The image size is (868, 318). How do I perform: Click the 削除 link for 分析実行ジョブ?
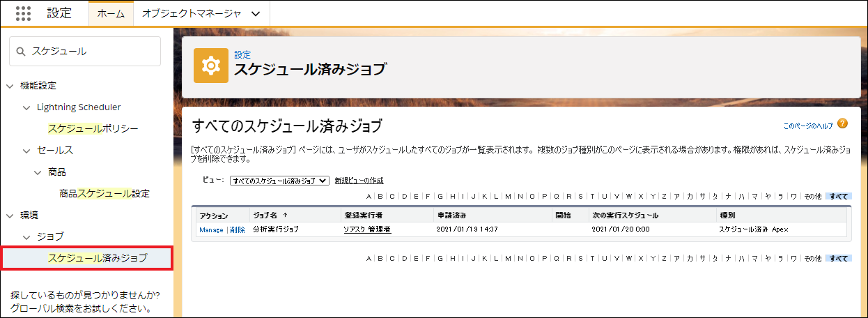237,229
